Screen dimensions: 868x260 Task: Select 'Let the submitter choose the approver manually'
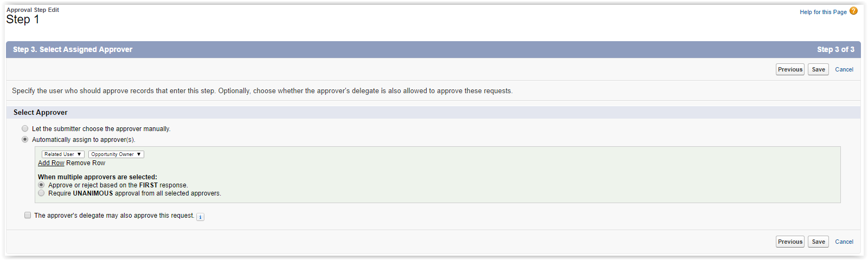[25, 129]
